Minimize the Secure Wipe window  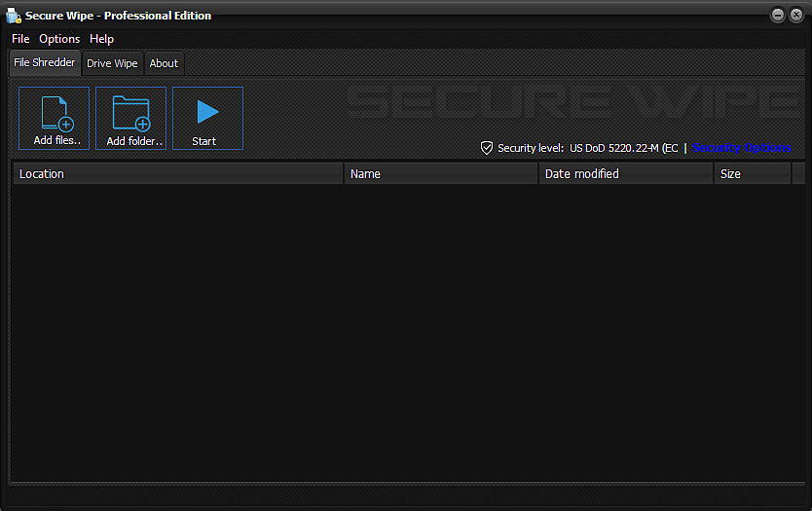(777, 15)
